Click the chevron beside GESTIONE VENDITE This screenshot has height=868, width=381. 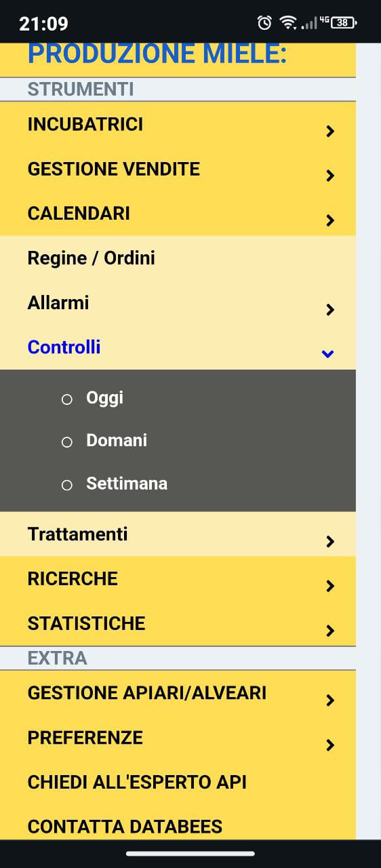[x=330, y=176]
